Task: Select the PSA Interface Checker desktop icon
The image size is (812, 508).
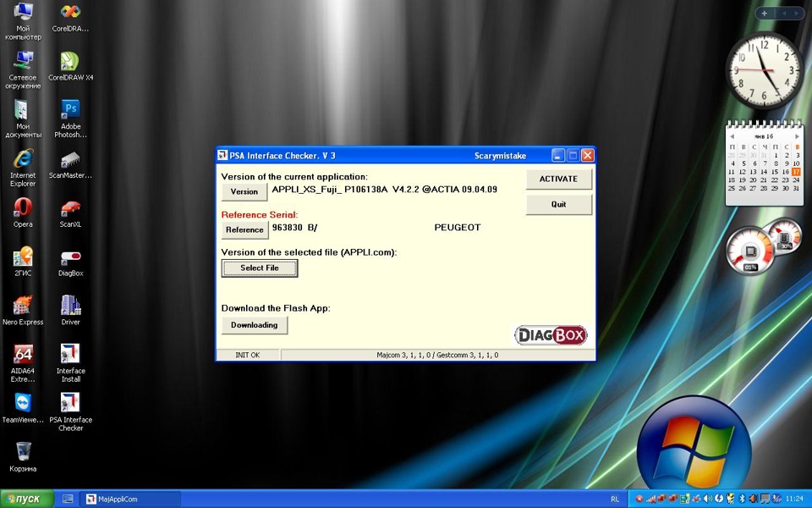Action: coord(70,412)
